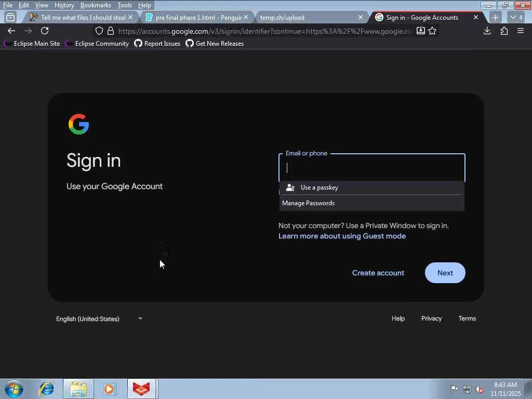Image resolution: width=532 pixels, height=399 pixels.
Task: Open the Tools menu
Action: tap(125, 5)
